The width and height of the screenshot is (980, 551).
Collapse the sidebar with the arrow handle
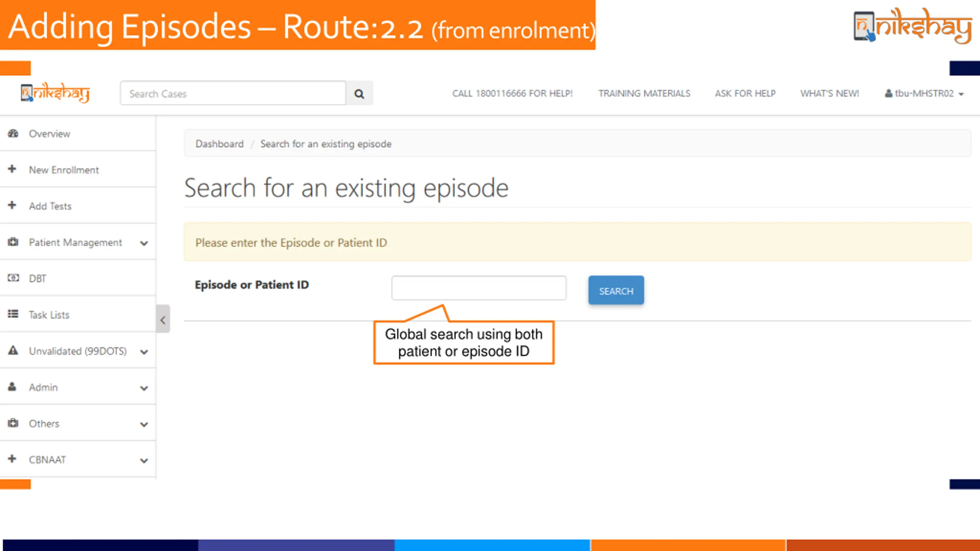tap(163, 319)
